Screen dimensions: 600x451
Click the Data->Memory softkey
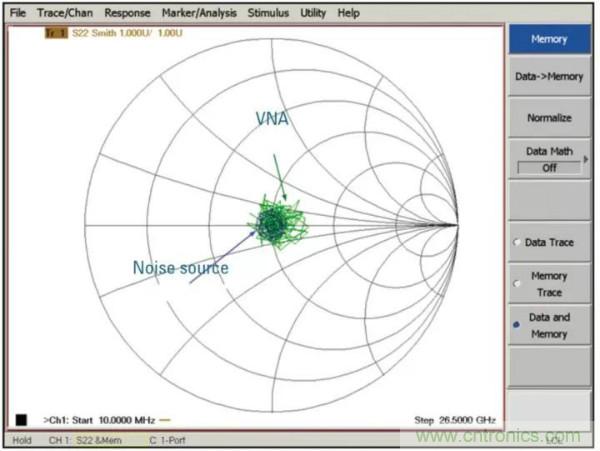(548, 76)
